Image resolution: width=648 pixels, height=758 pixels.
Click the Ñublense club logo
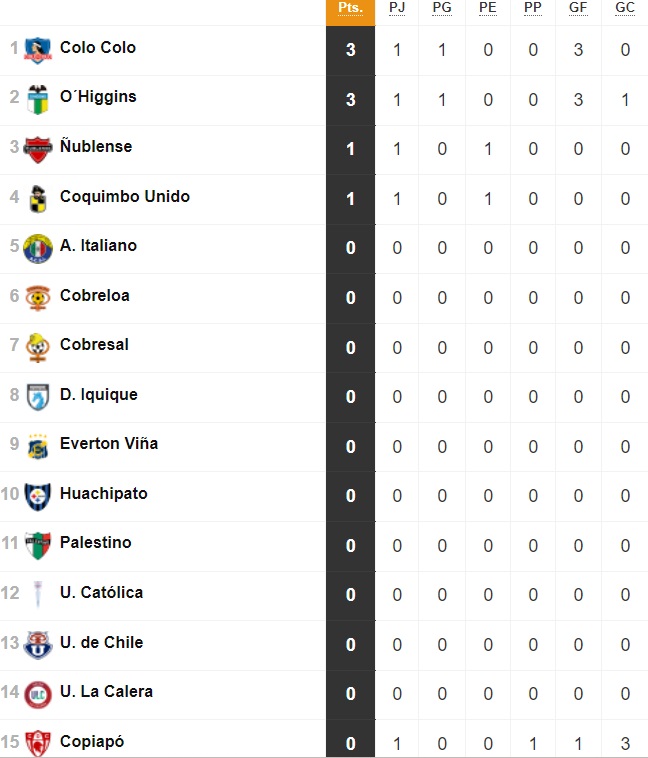(x=38, y=148)
